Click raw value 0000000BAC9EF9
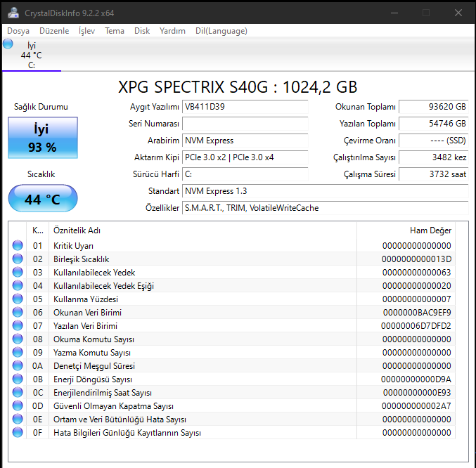Screen dimensions: 476x468 (x=417, y=313)
